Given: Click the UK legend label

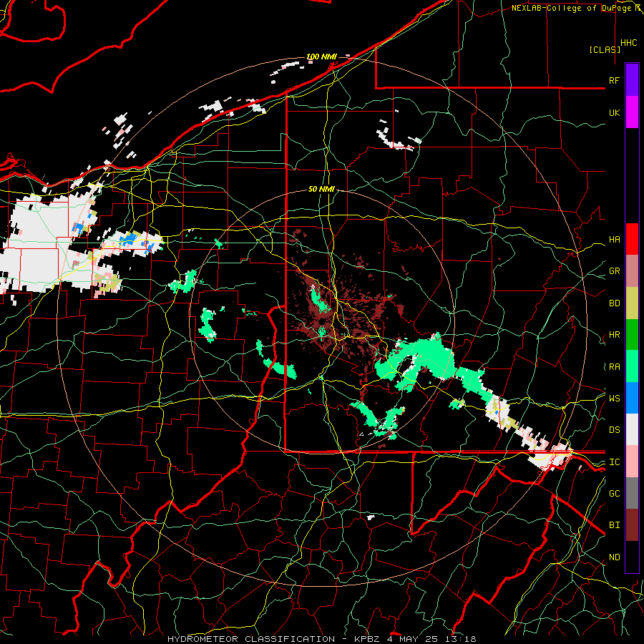Looking at the screenshot, I should click(614, 112).
